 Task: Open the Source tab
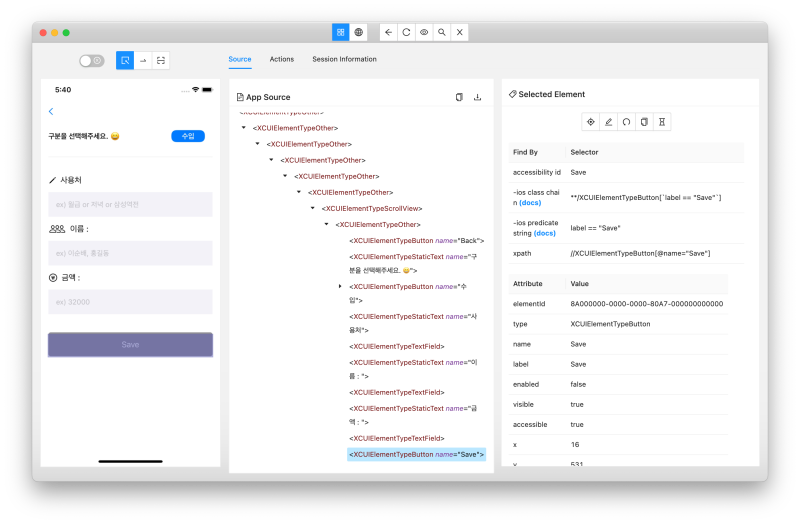pyautogui.click(x=240, y=59)
